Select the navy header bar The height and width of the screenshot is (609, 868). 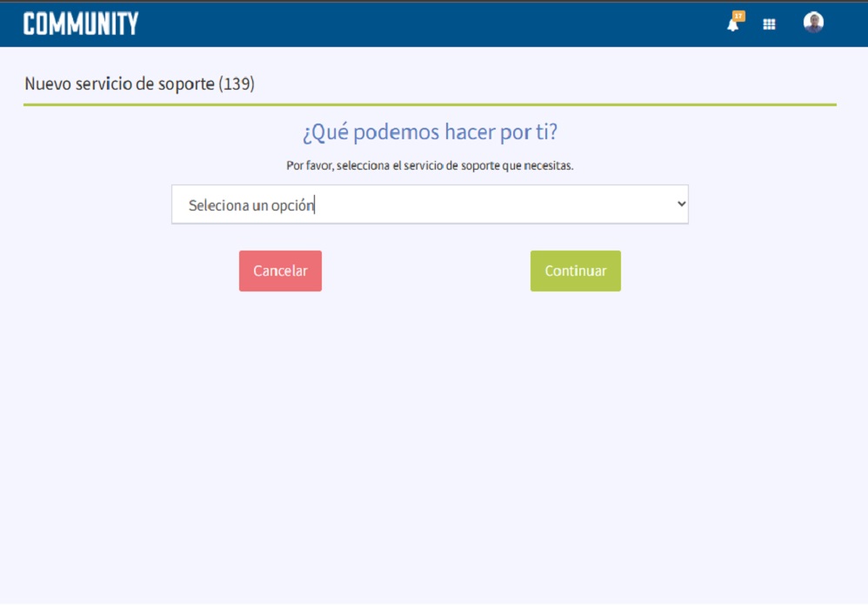[x=435, y=23]
